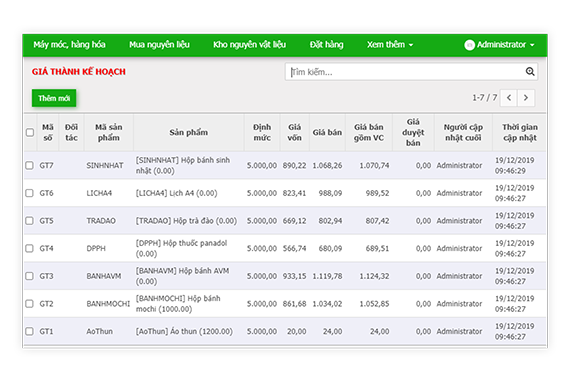Sort by Định mức column header

pyautogui.click(x=262, y=132)
